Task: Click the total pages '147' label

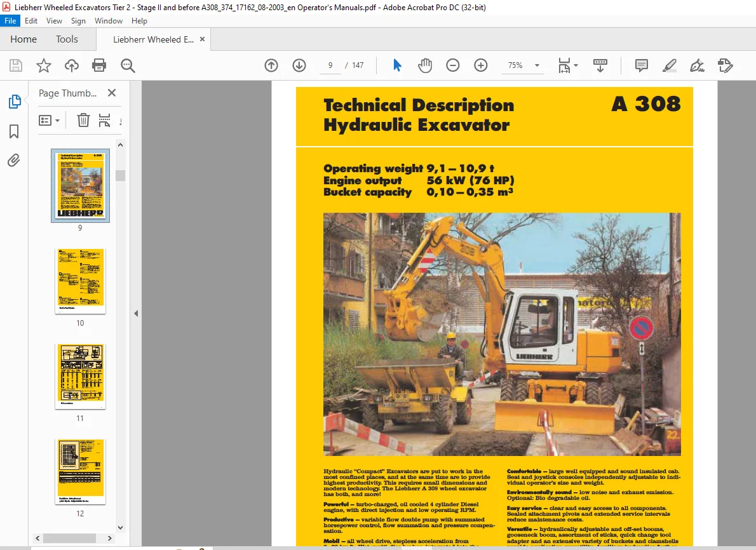Action: coord(358,65)
